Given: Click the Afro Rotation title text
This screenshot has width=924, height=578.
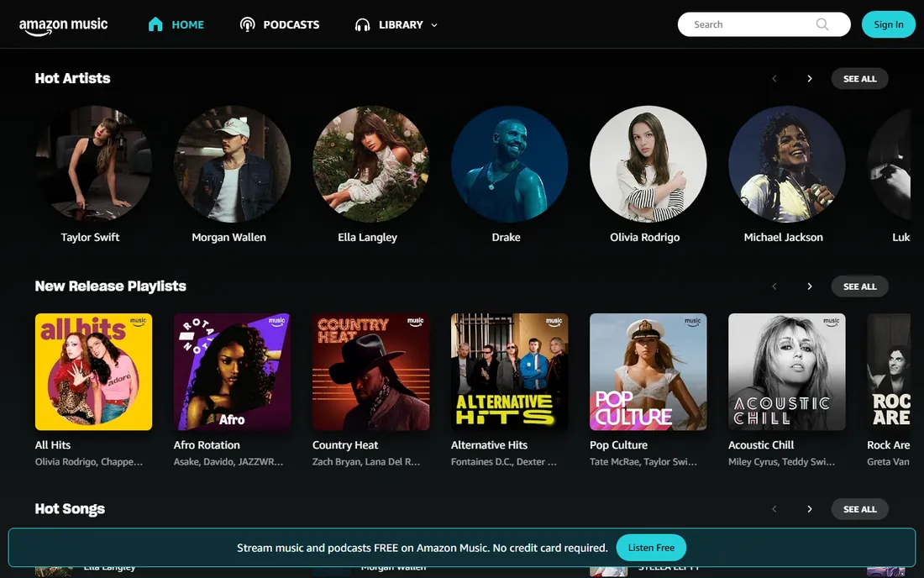Looking at the screenshot, I should pyautogui.click(x=207, y=445).
